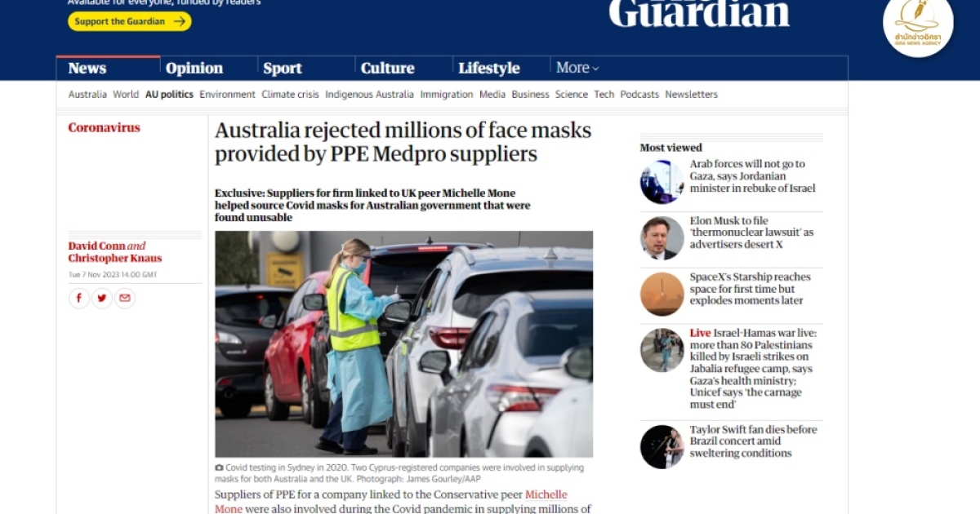
Task: Open the Climate crisis subsection
Action: point(290,95)
